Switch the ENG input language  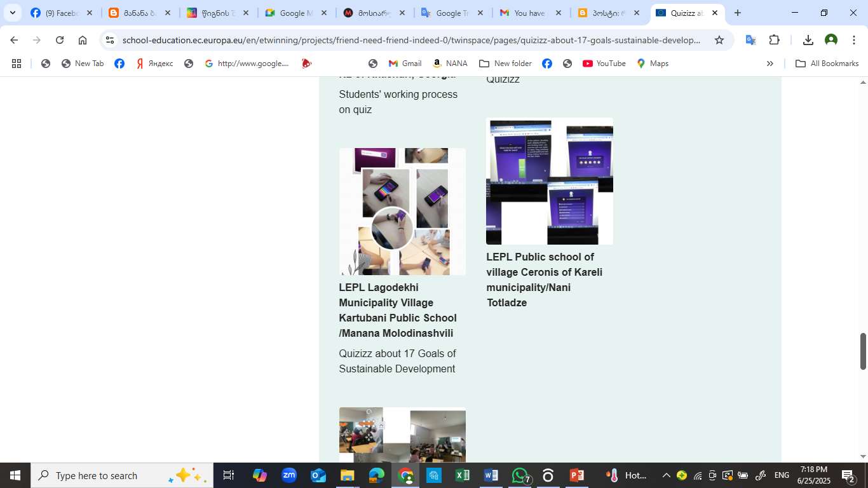[782, 475]
